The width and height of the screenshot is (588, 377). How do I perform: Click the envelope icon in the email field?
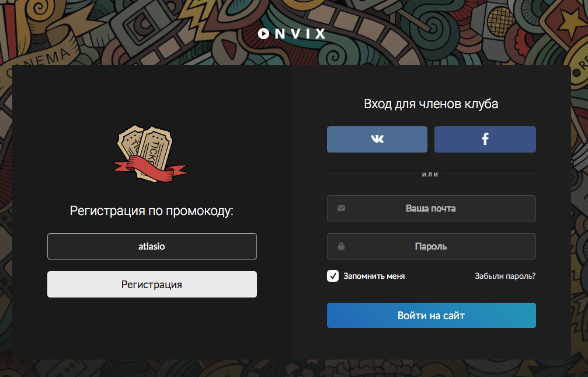pos(341,208)
